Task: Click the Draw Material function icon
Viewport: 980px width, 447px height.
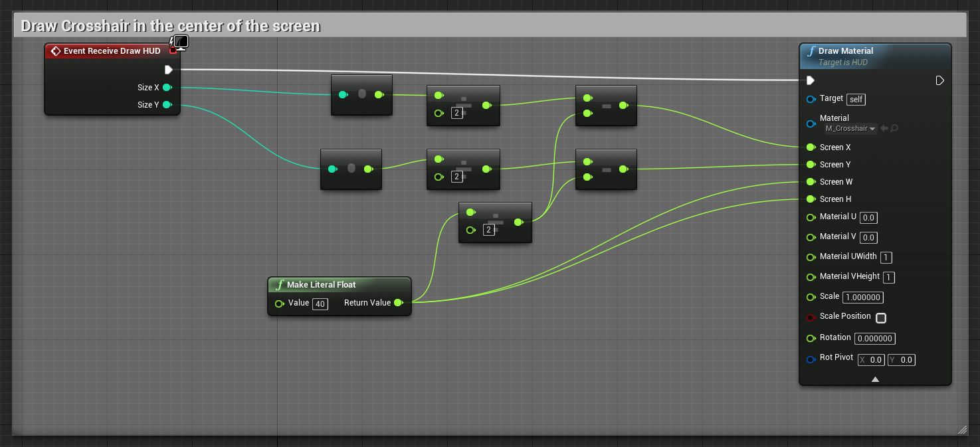Action: (811, 51)
